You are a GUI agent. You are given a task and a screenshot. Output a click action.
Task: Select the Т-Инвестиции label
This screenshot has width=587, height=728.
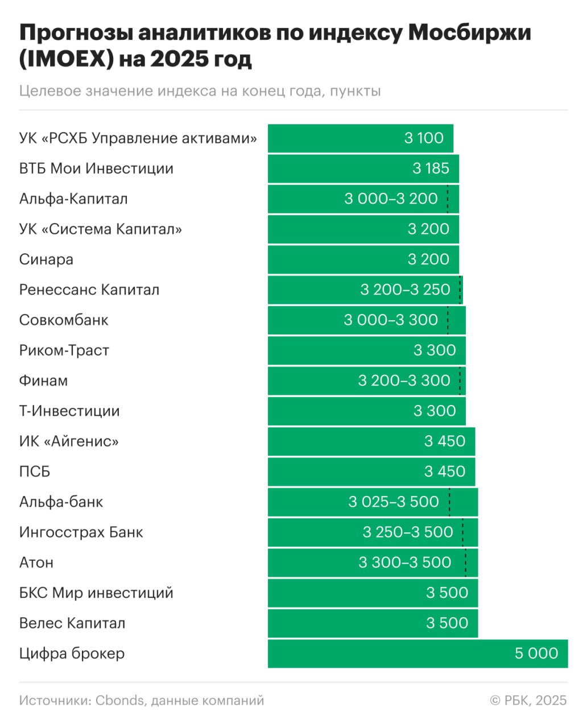click(69, 411)
